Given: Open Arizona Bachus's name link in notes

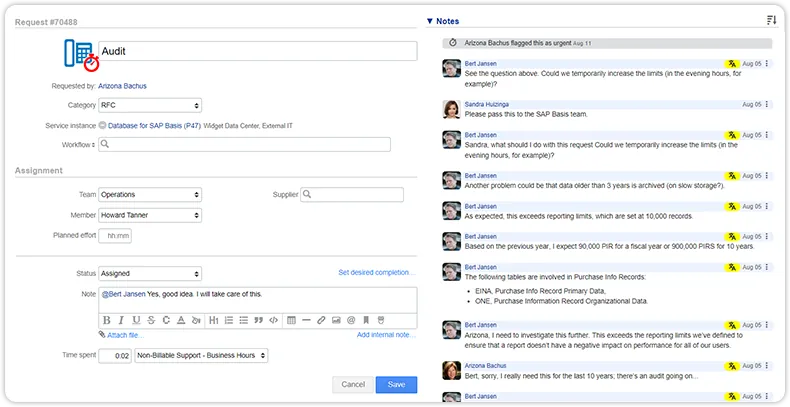Looking at the screenshot, I should (486, 366).
